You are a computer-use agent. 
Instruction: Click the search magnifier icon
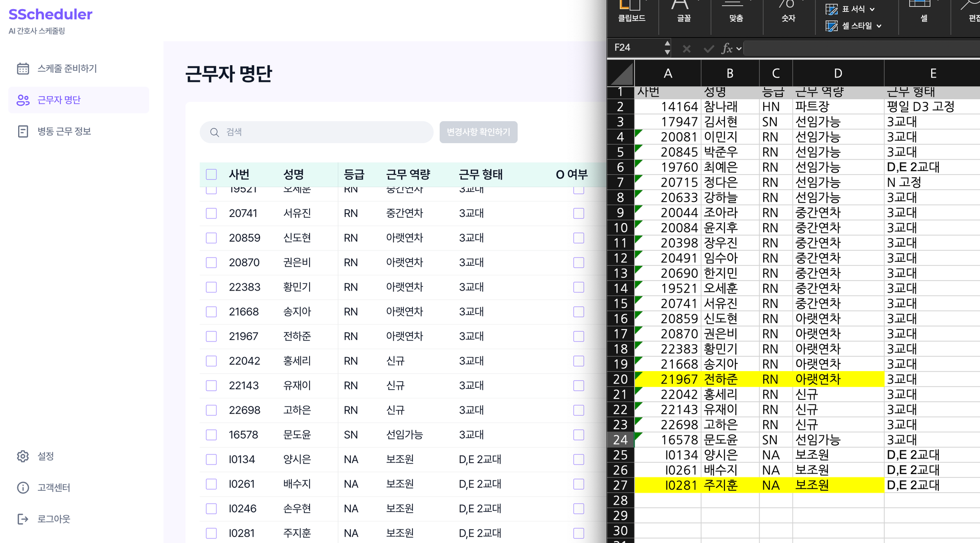pos(214,132)
